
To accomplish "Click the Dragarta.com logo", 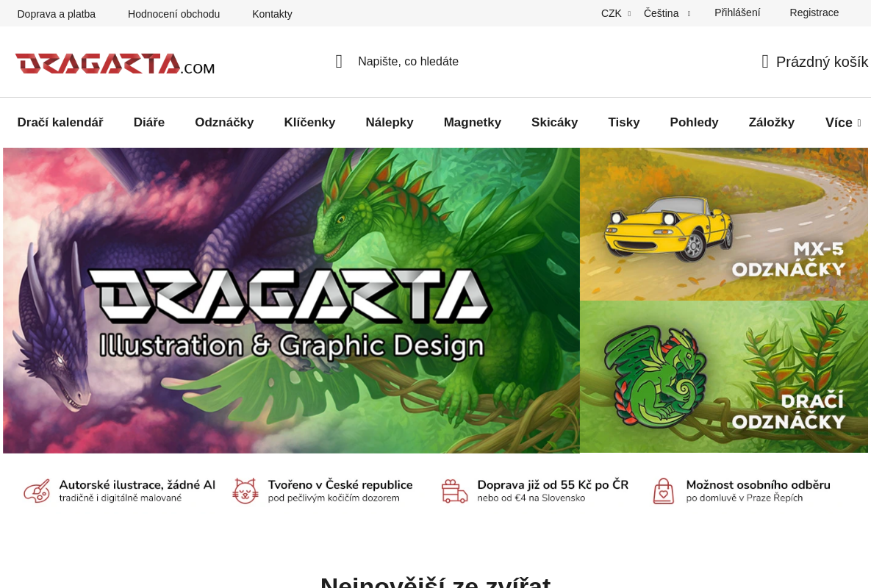I will 115,64.
